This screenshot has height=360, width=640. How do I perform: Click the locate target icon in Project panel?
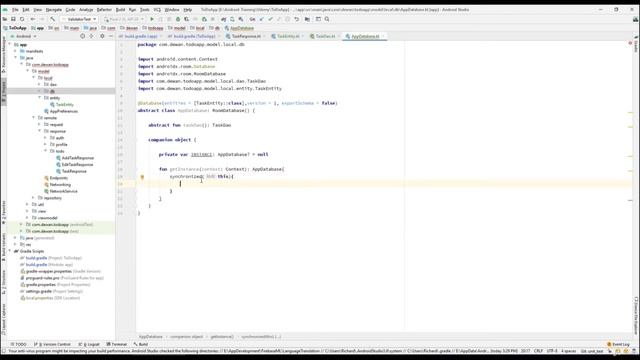[x=82, y=36]
